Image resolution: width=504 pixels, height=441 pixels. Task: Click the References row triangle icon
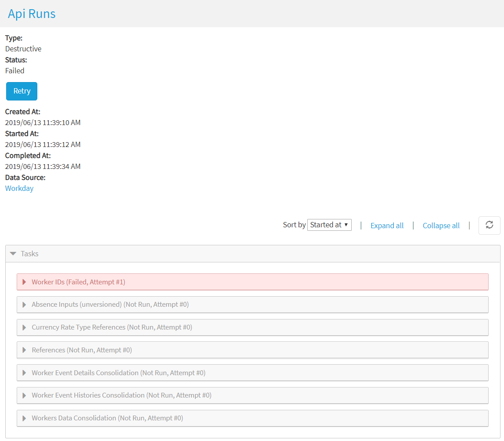click(x=24, y=350)
